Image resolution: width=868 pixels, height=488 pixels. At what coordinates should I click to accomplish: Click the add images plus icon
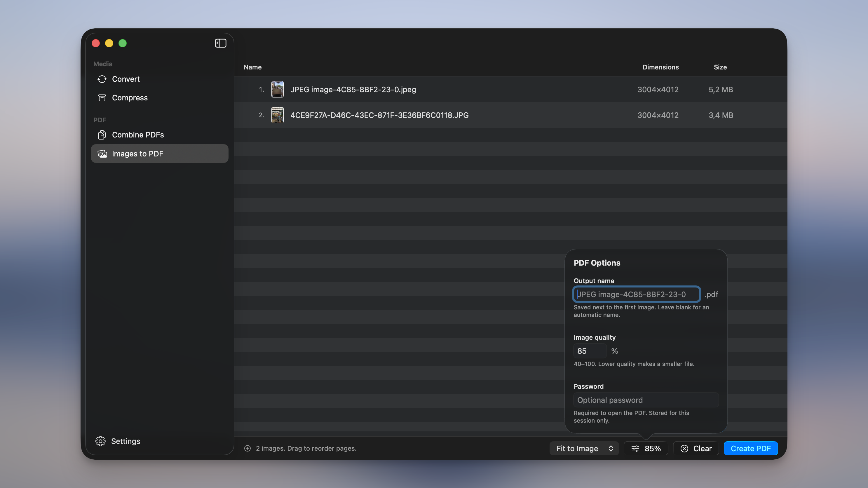(247, 448)
